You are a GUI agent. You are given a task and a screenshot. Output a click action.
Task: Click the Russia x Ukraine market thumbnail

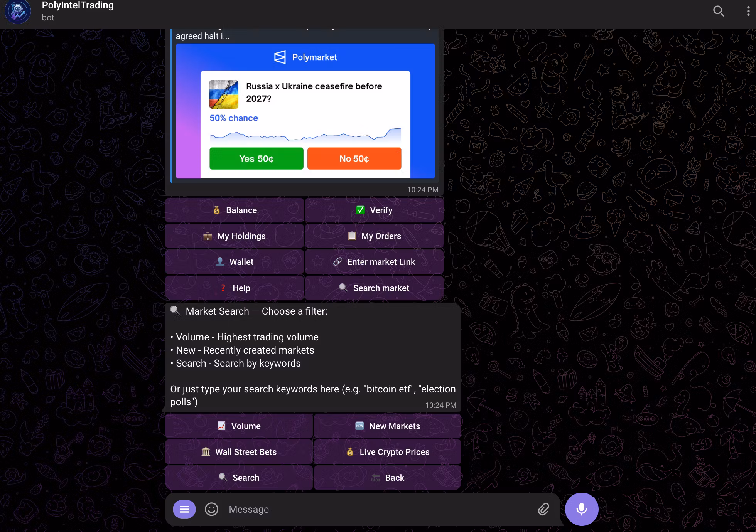coord(224,94)
